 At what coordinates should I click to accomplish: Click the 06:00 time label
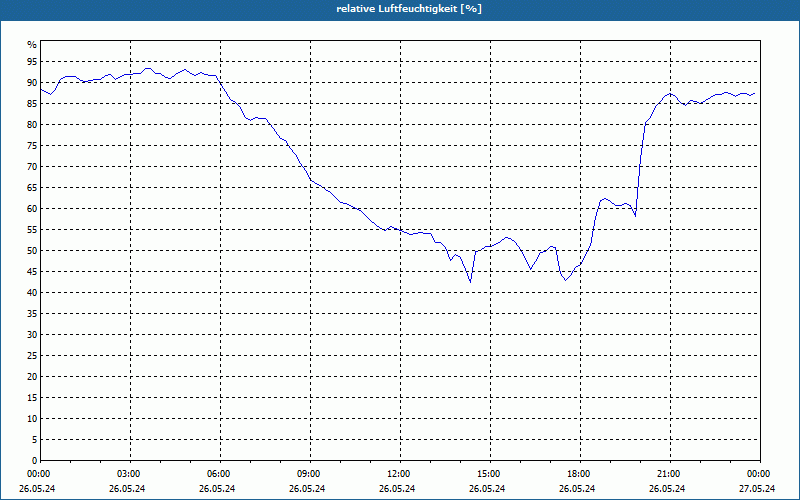[220, 474]
